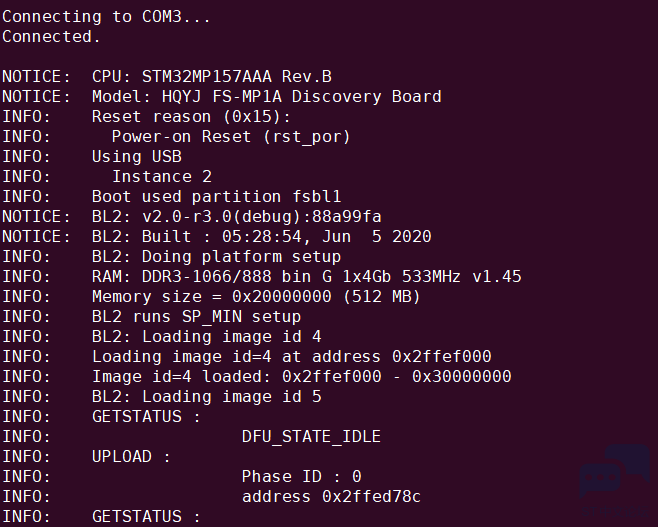Select the CPU name STM32MP157AAA text
Image resolution: width=658 pixels, height=527 pixels.
click(207, 77)
